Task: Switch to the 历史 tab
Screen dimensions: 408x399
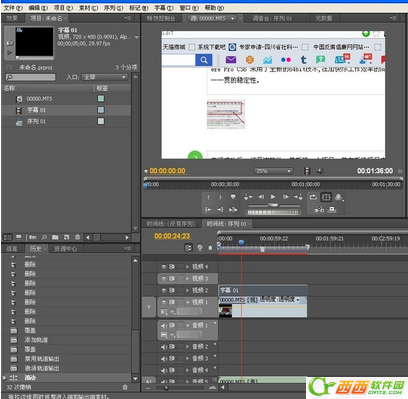Action: 36,249
